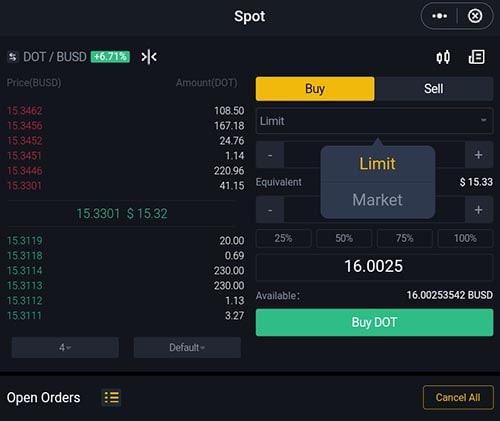This screenshot has height=421, width=500.
Task: Switch to the Buy side
Action: click(315, 89)
